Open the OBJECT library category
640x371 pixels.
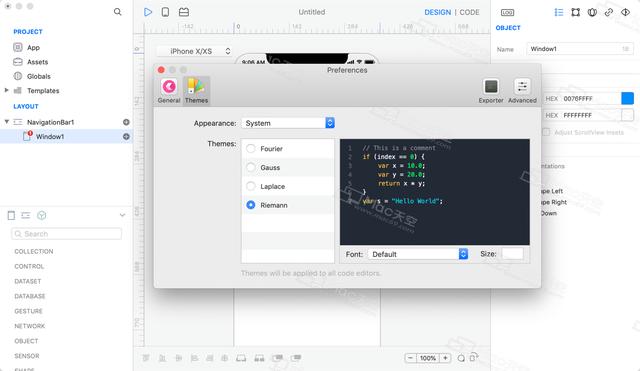[26, 341]
